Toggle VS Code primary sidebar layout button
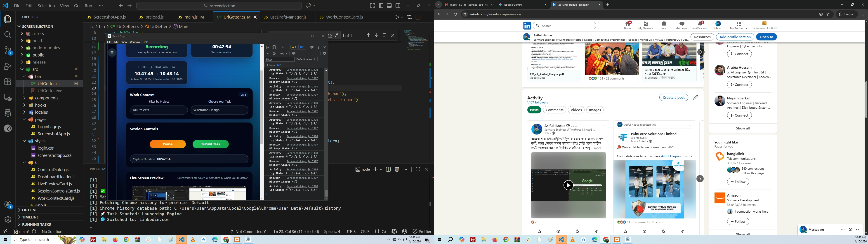Viewport: 868px width, 244px height. click(x=381, y=5)
